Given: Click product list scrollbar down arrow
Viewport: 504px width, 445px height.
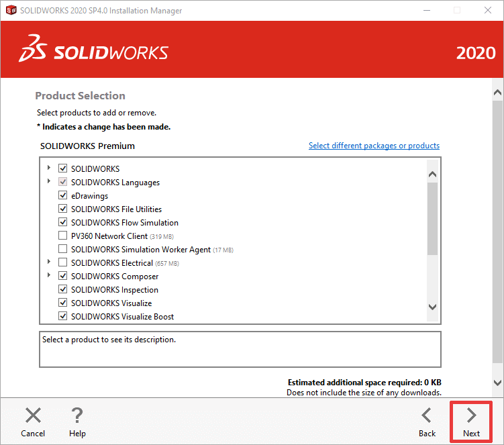Looking at the screenshot, I should [x=432, y=307].
